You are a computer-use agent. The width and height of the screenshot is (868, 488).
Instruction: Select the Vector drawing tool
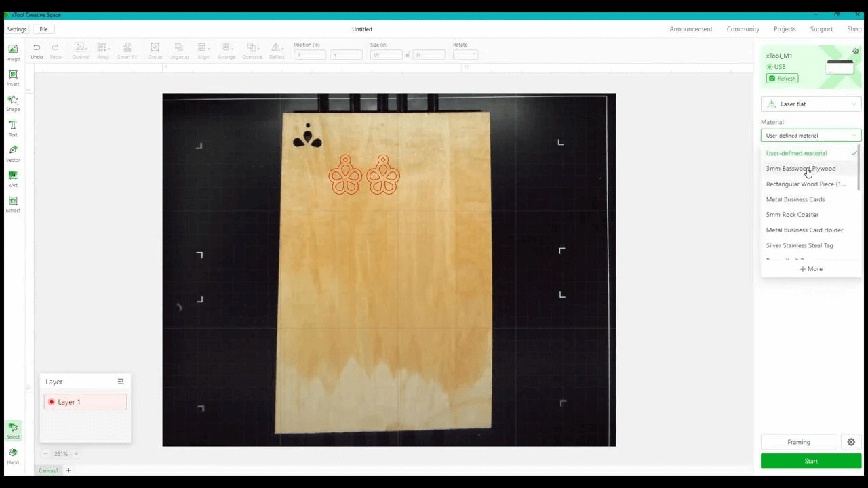pos(13,153)
